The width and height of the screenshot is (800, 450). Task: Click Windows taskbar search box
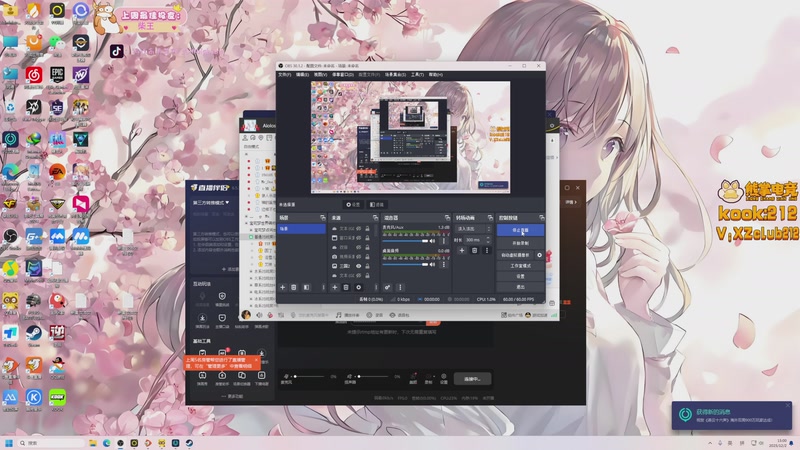[x=50, y=443]
